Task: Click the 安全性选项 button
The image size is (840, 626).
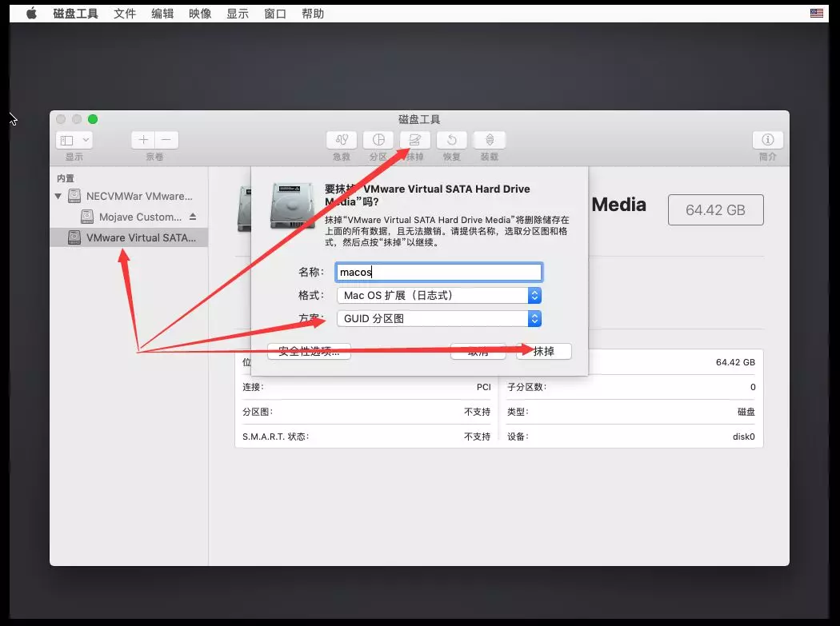Action: 309,351
